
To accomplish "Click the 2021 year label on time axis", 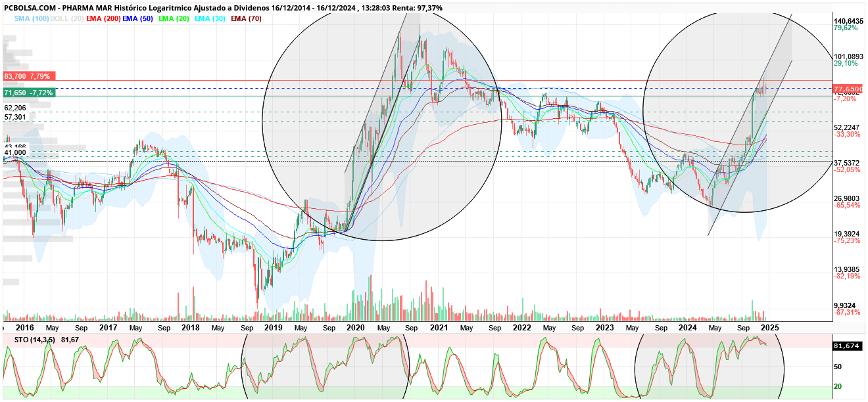I will 439,327.
